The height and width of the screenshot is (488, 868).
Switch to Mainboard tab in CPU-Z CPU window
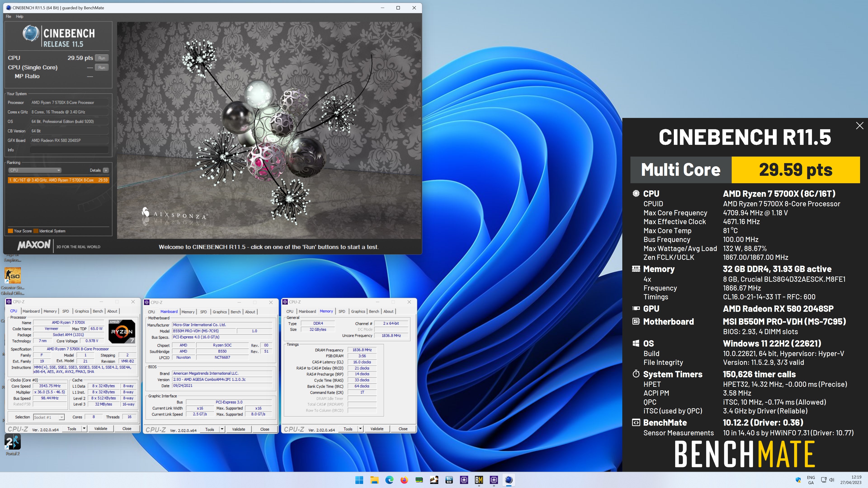point(31,311)
